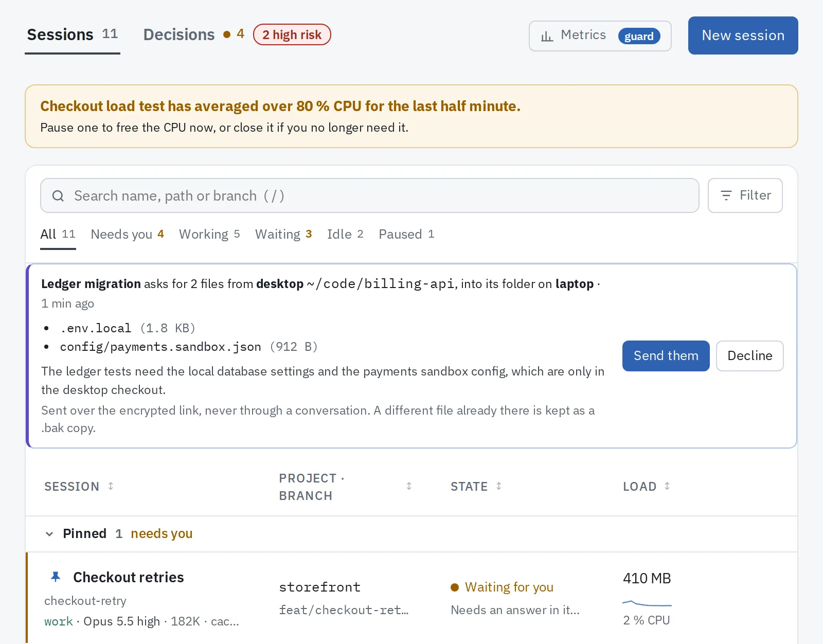Click the 410 MB load value
This screenshot has height=644, width=823.
coord(647,578)
